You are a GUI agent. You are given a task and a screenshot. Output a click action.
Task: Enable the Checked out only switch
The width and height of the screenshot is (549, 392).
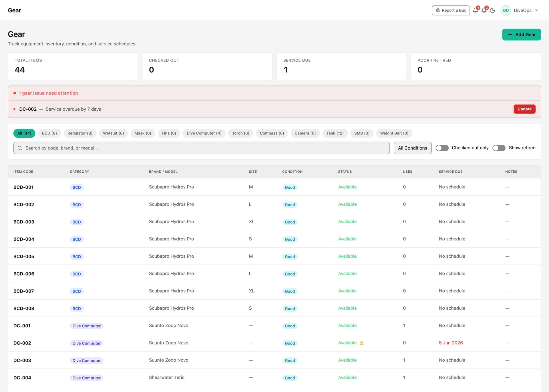tap(442, 148)
